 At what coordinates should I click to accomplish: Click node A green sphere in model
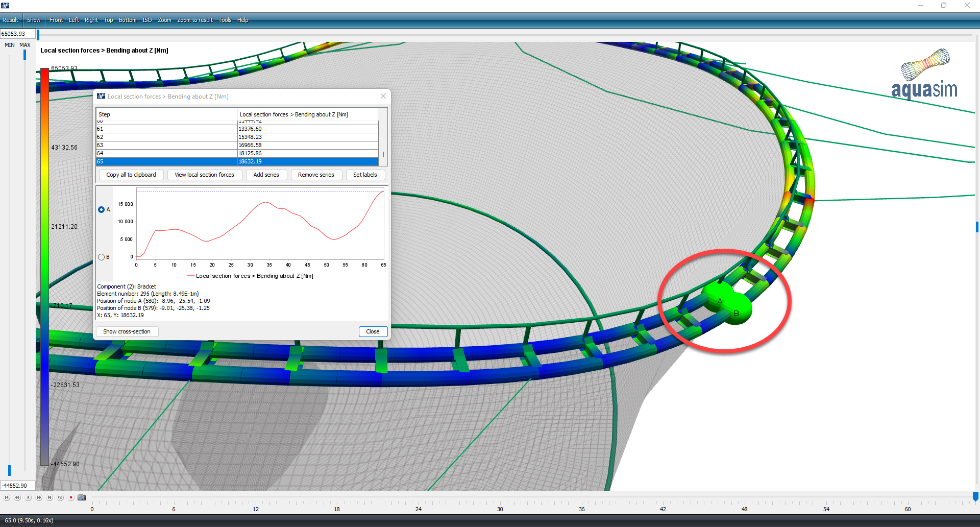[718, 298]
